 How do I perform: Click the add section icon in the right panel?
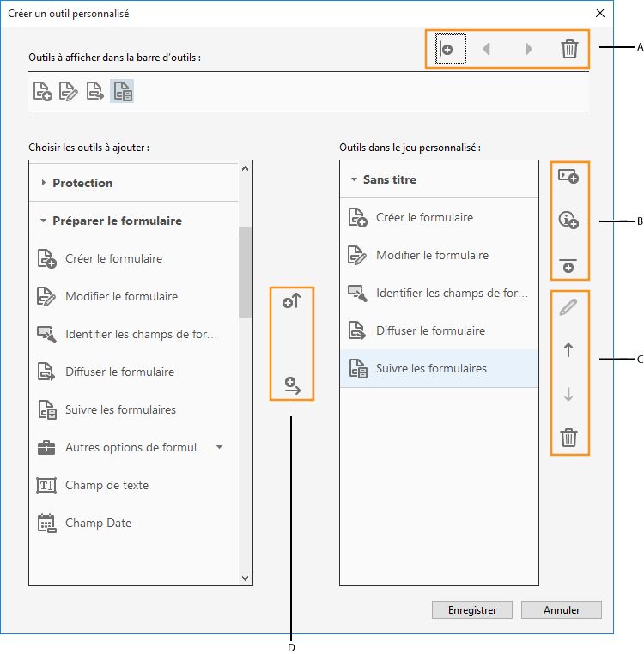[568, 176]
